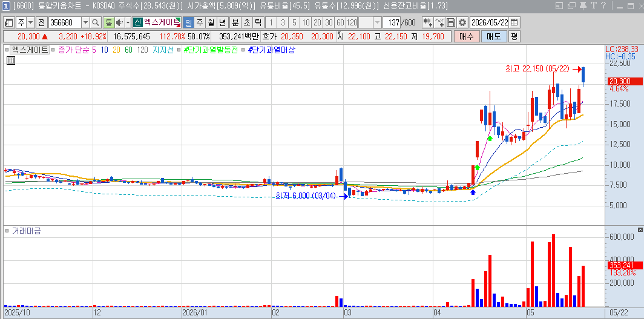Screen dimensions: 644x319
Task: Select the 틱 tick chart period
Action: 258,22
